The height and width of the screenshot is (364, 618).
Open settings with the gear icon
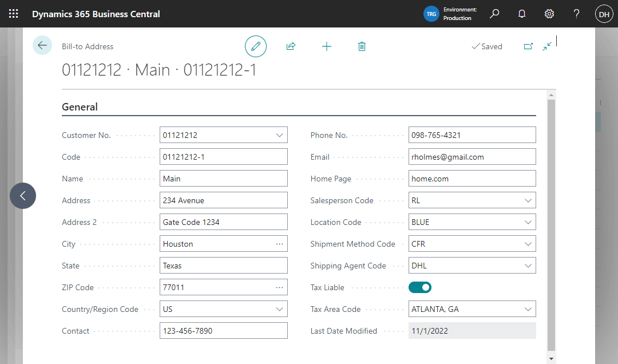click(x=549, y=13)
